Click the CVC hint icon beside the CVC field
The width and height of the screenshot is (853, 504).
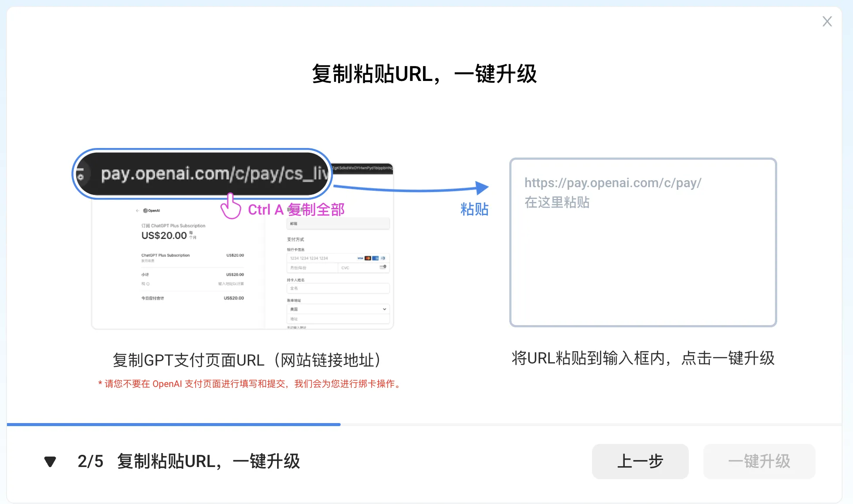click(x=382, y=267)
